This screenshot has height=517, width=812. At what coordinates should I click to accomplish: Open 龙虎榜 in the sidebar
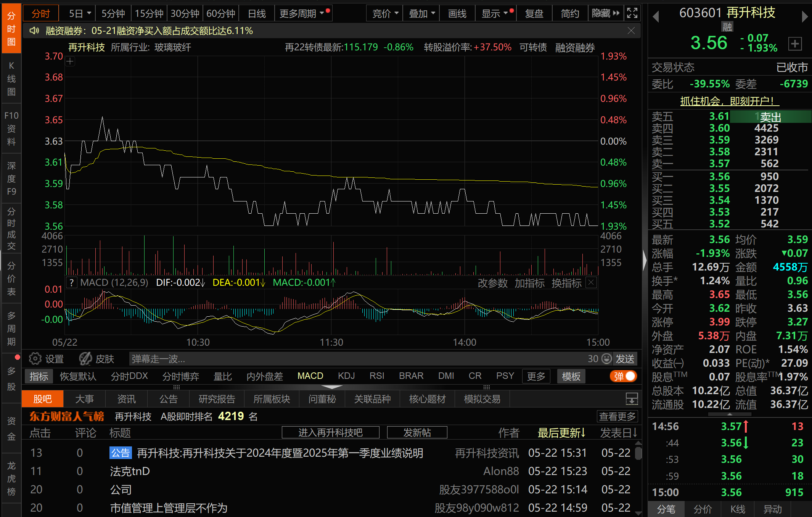11,478
